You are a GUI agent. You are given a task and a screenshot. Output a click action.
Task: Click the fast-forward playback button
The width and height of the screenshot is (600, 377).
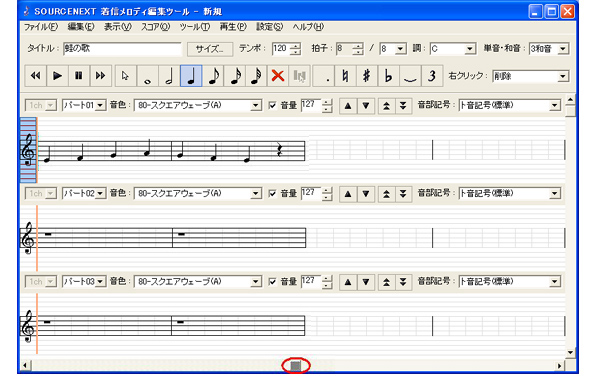click(101, 76)
